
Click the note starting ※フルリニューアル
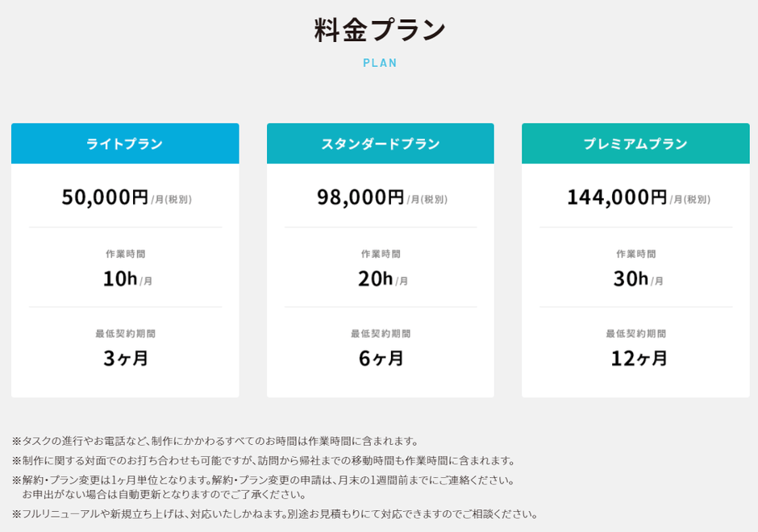click(x=276, y=513)
